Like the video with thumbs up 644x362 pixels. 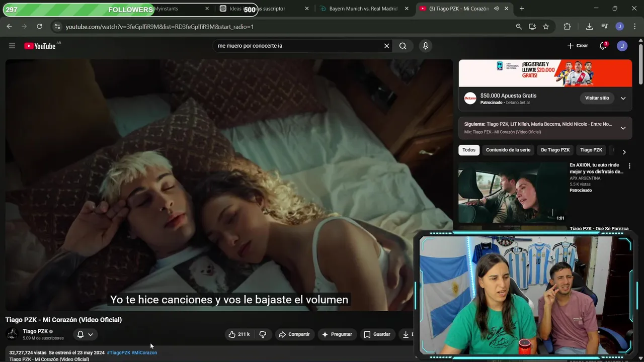tap(239, 334)
